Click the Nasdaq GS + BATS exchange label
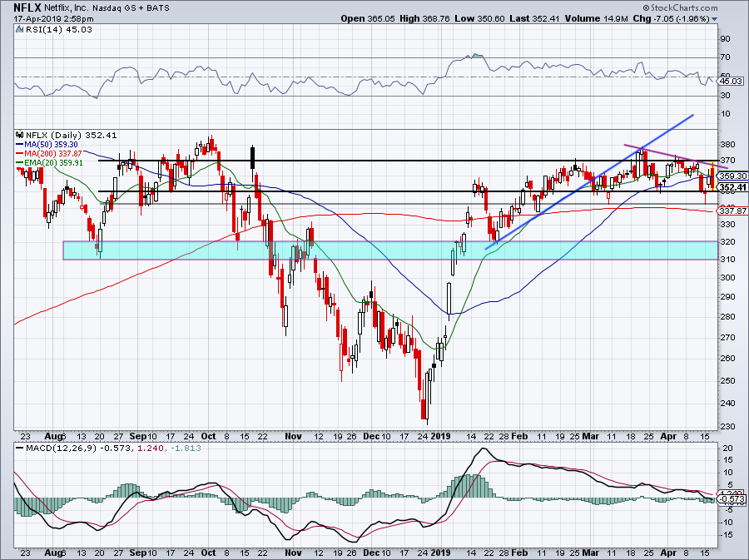This screenshot has width=749, height=560. click(x=131, y=8)
